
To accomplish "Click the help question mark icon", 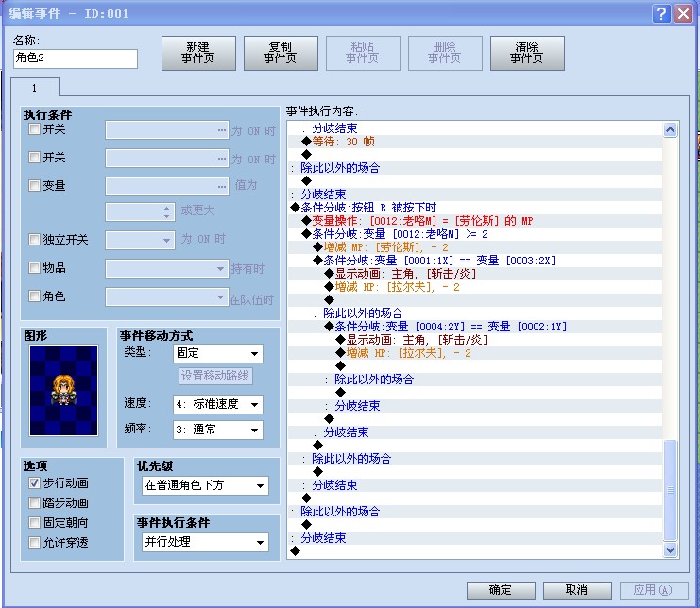I will pyautogui.click(x=661, y=14).
